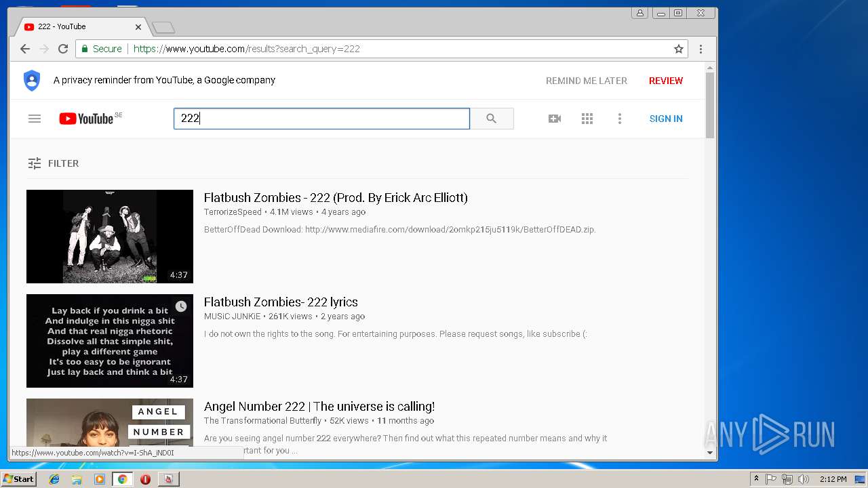Click the address bar URL
The width and height of the screenshot is (868, 488).
tap(246, 49)
